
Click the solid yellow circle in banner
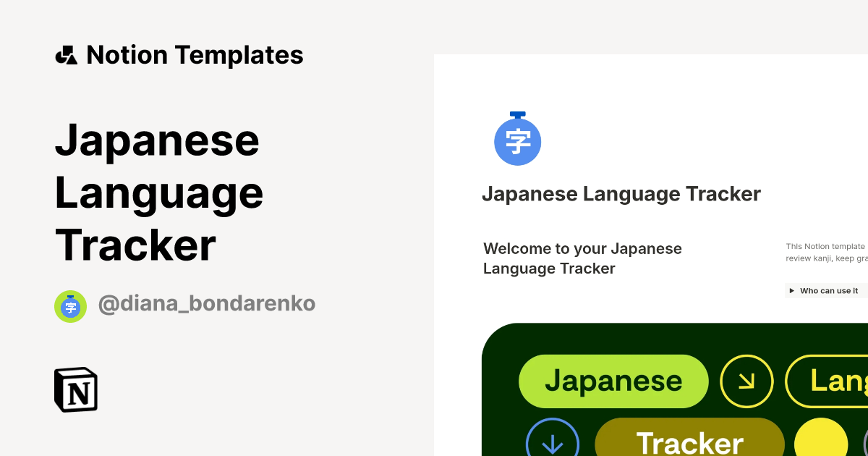tap(820, 440)
